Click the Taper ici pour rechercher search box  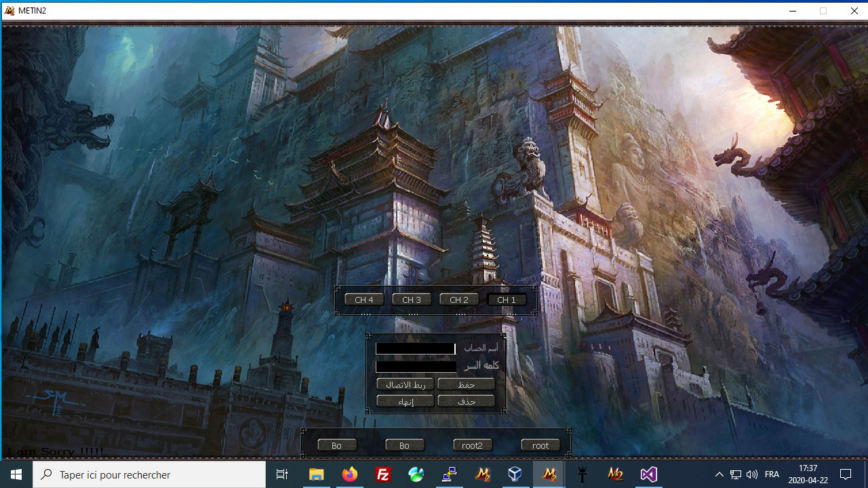(149, 474)
